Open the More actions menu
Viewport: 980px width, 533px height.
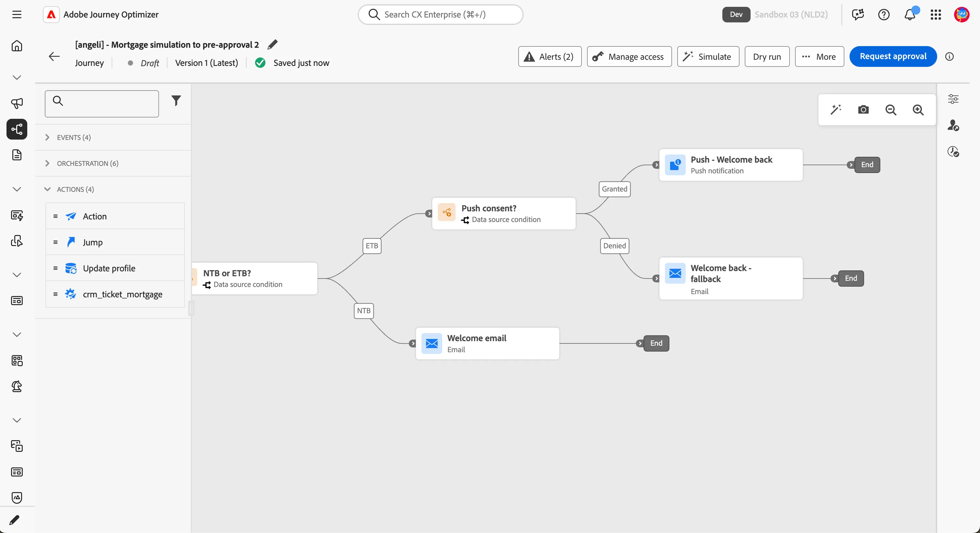click(x=819, y=57)
